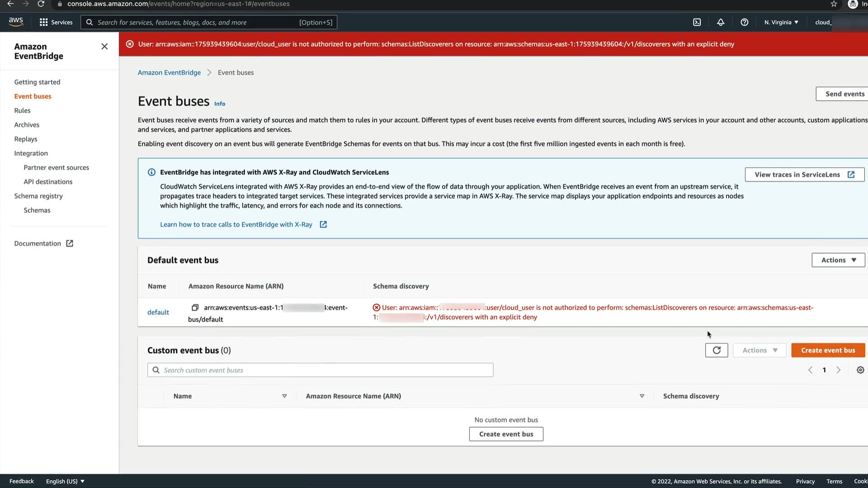Open AWS CloudShell icon in top bar

pos(697,22)
